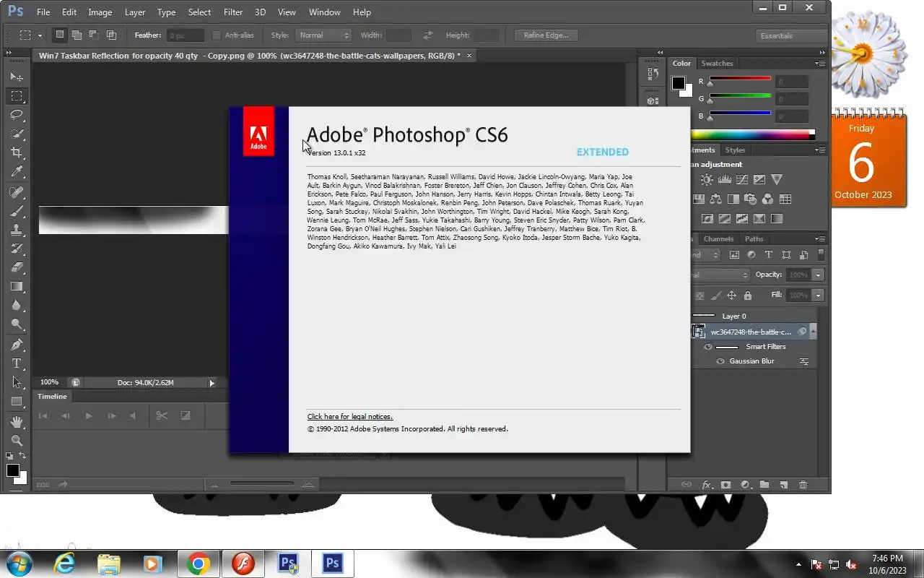Toggle lock transparent pixels

(x=699, y=295)
